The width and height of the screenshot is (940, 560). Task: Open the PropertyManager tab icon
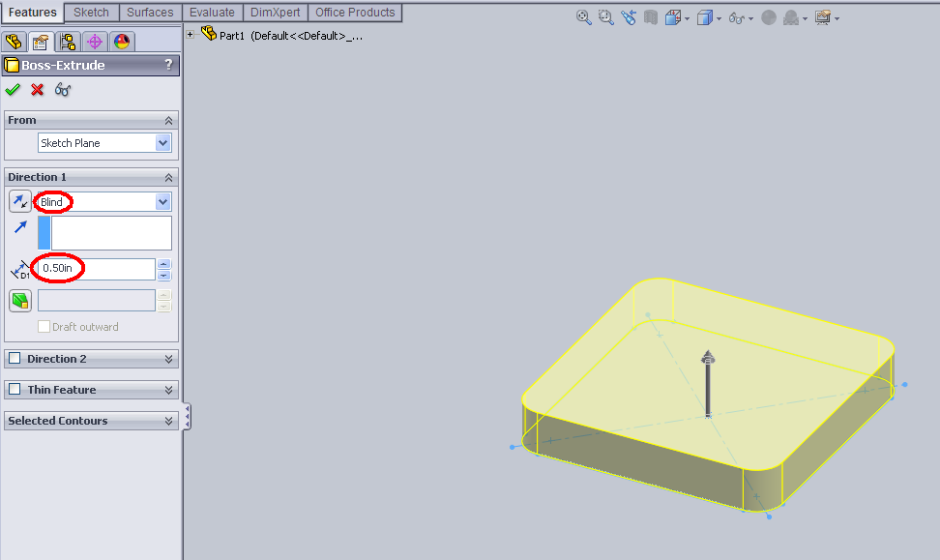pos(41,42)
